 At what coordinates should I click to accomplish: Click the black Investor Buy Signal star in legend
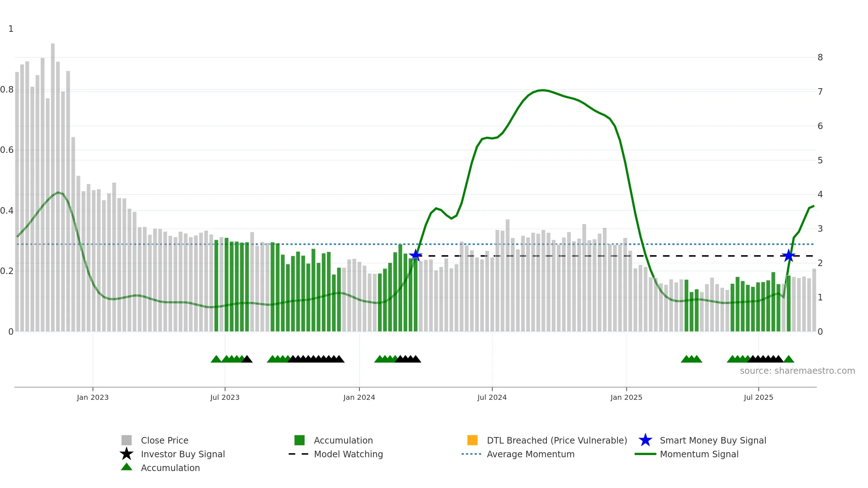(127, 454)
